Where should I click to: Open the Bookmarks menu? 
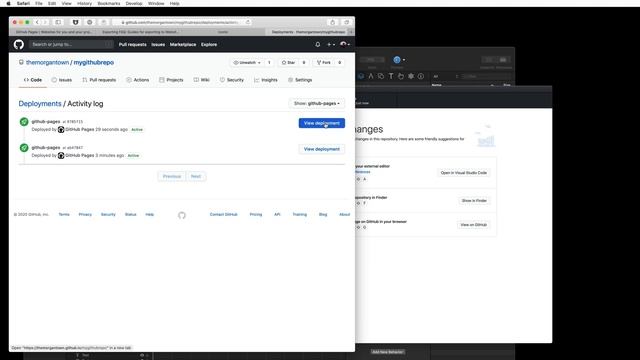pos(109,3)
